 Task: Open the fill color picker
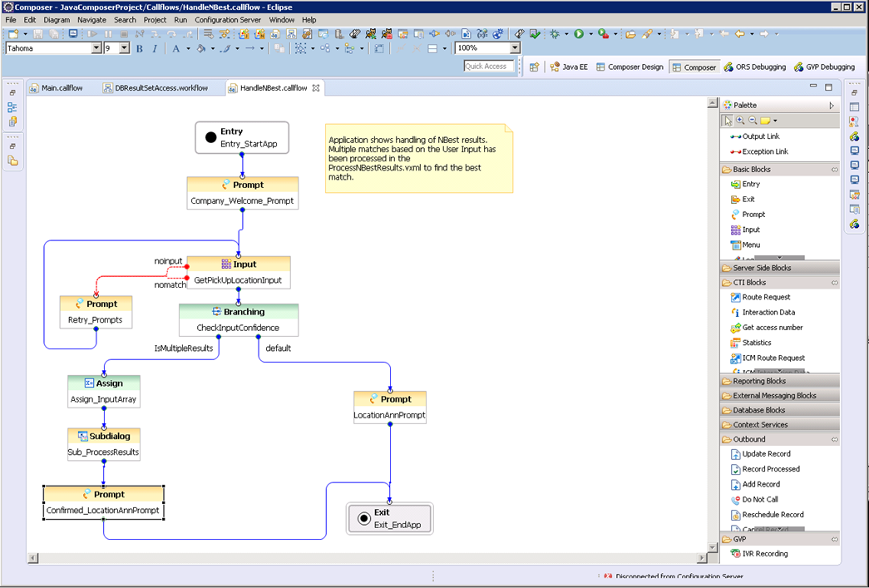click(x=201, y=49)
